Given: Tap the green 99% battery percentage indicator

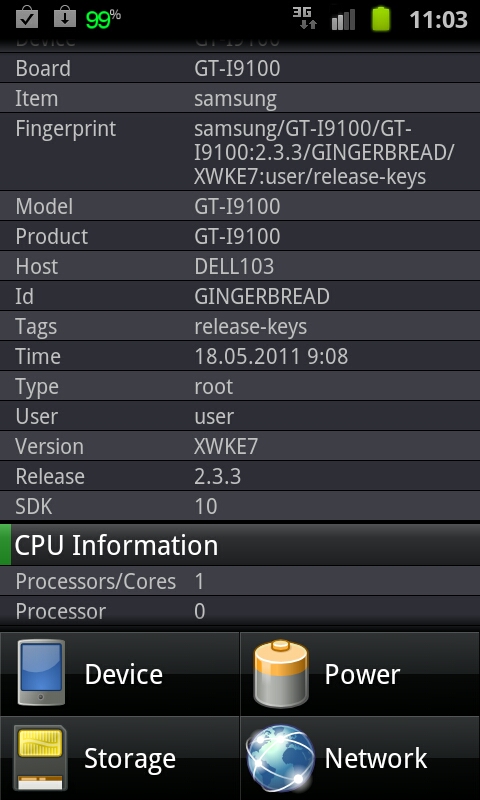Looking at the screenshot, I should (103, 19).
